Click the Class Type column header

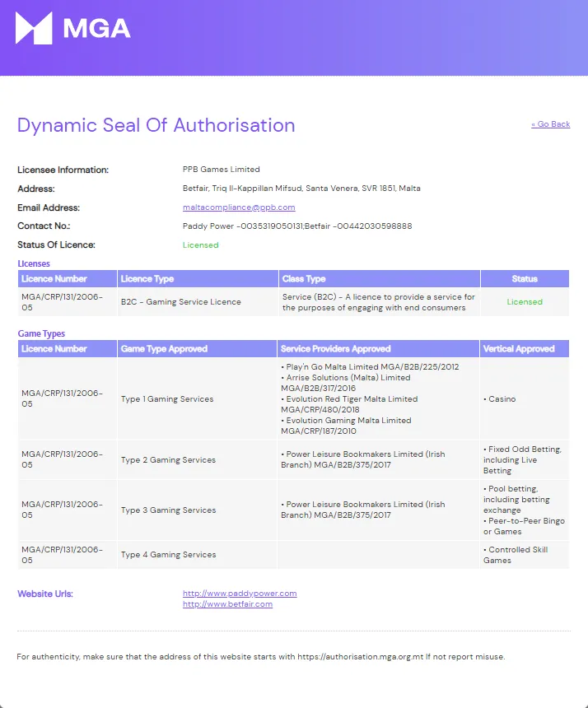point(304,279)
